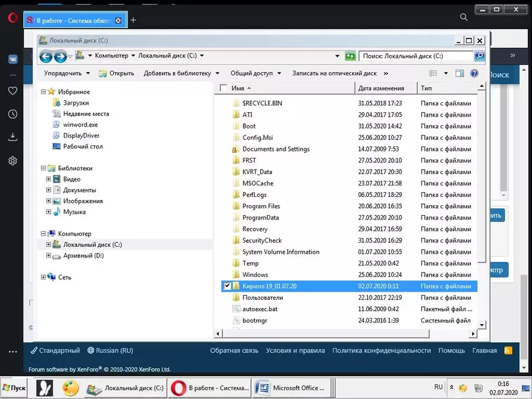
Task: Click the Explorer search magnifier button
Action: pyautogui.click(x=480, y=56)
